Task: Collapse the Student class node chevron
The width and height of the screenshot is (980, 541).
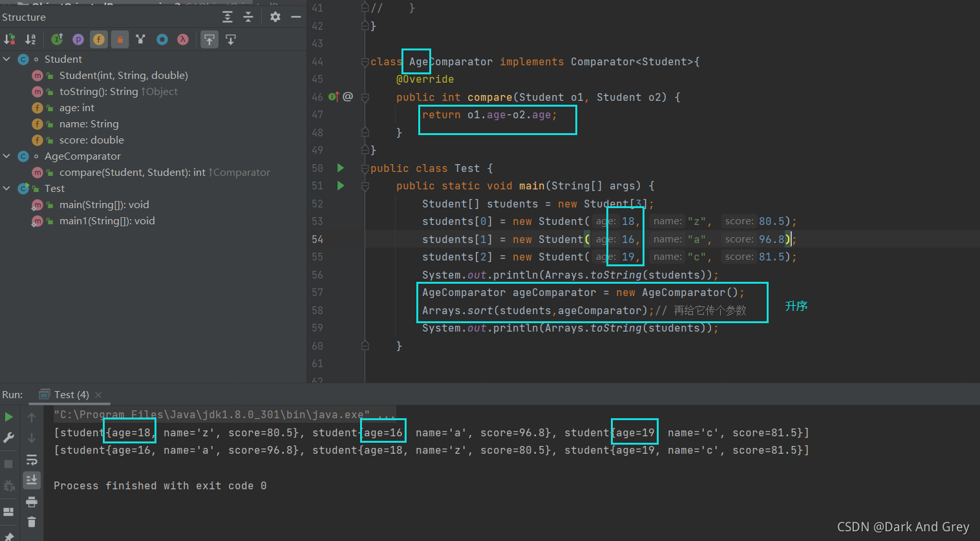Action: click(x=6, y=59)
